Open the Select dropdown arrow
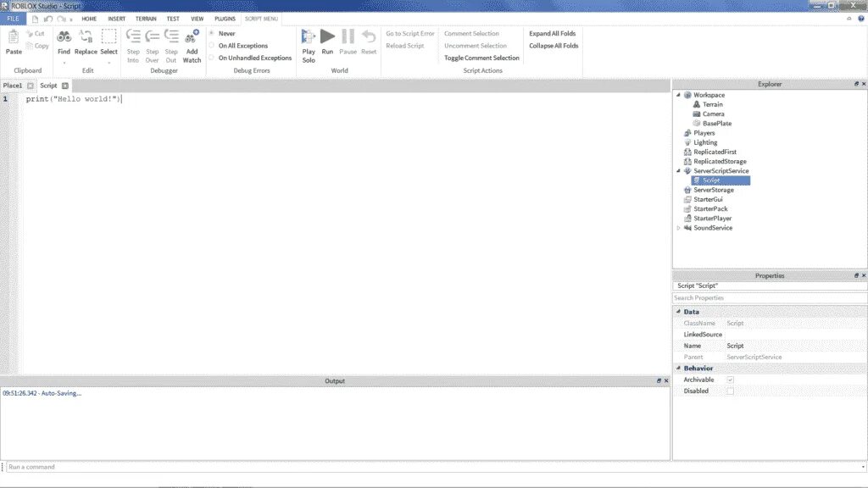 (x=108, y=63)
